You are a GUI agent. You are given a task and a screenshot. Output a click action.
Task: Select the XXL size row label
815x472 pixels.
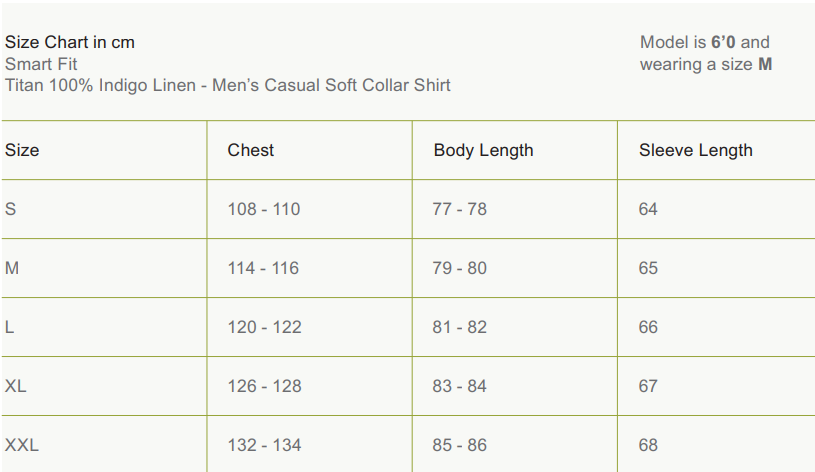pos(22,445)
